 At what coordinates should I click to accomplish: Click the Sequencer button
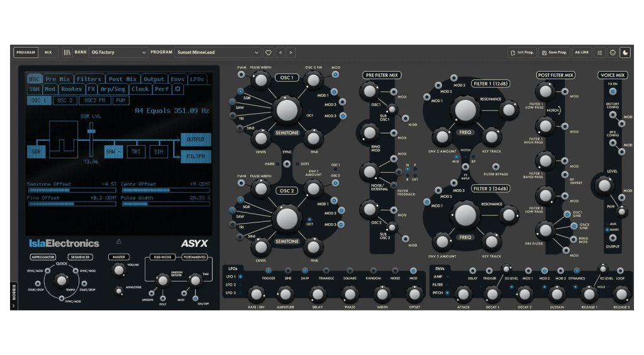[80, 257]
